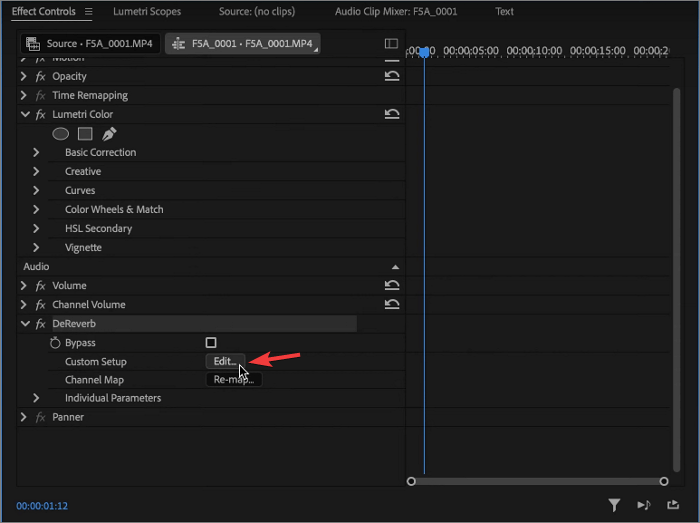The image size is (700, 523).
Task: Toggle the Time Remapping fx icon
Action: tap(41, 95)
